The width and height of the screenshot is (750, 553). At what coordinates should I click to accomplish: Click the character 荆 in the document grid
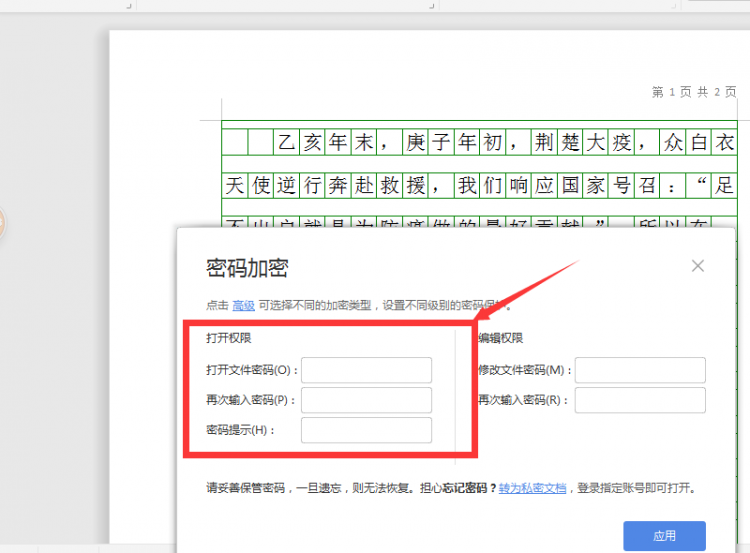click(x=544, y=142)
